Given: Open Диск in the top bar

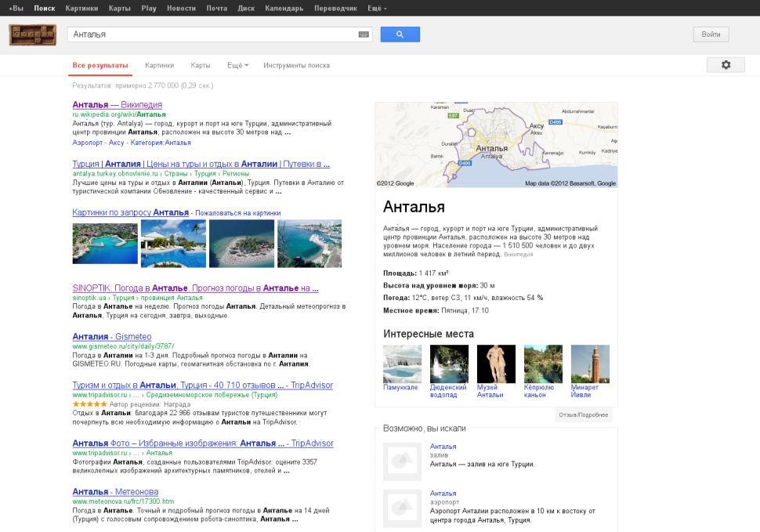Looking at the screenshot, I should pyautogui.click(x=246, y=9).
